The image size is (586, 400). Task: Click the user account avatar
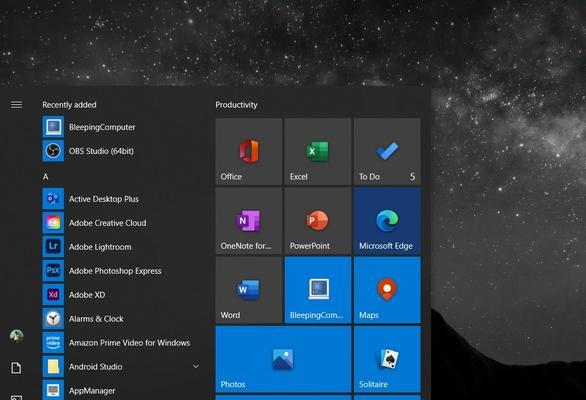point(16,336)
